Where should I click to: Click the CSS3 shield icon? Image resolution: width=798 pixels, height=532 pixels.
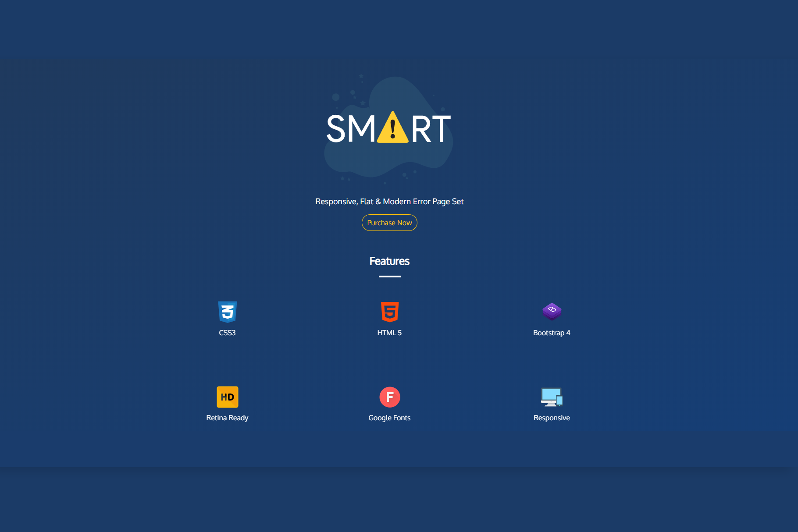coord(227,312)
